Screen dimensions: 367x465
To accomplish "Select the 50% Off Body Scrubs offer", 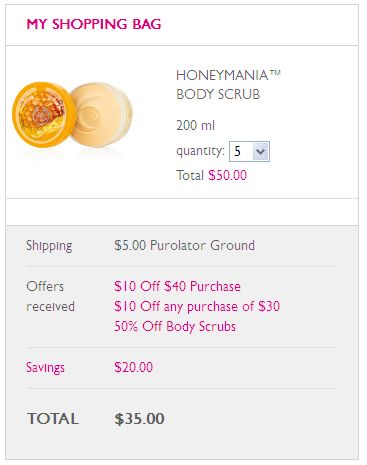I will pyautogui.click(x=175, y=326).
